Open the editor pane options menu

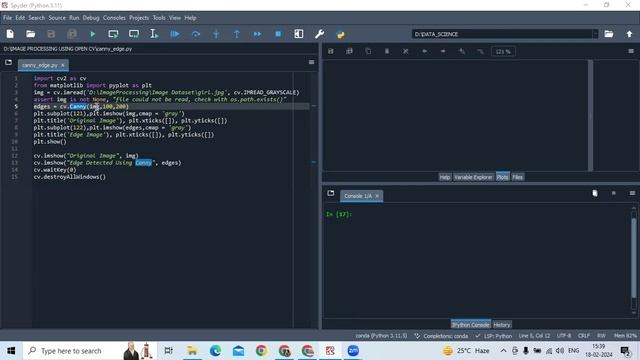pyautogui.click(x=311, y=62)
